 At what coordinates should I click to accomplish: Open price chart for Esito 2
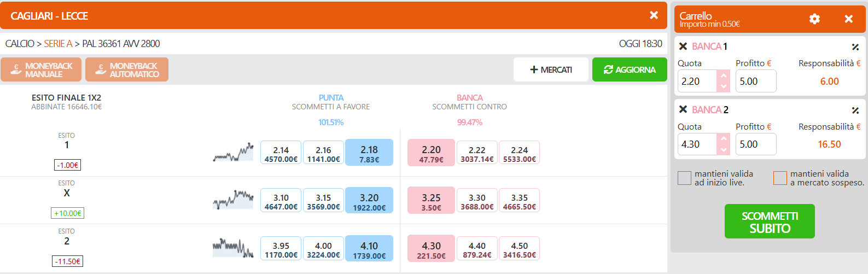coord(233,248)
